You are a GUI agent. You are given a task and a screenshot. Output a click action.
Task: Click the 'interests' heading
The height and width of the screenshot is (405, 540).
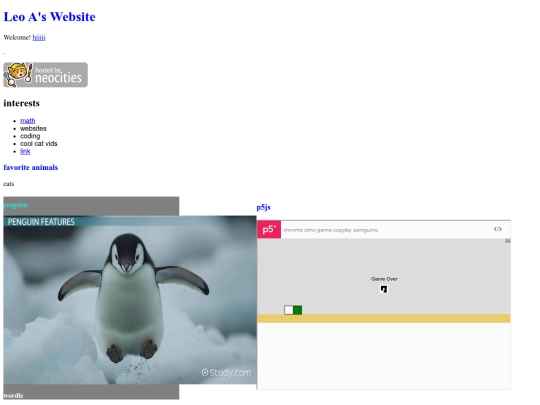pyautogui.click(x=21, y=103)
